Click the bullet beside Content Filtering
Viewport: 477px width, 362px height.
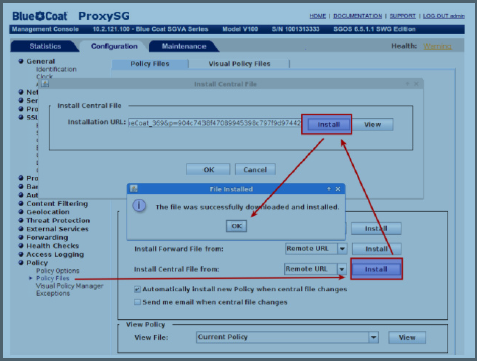(21, 203)
